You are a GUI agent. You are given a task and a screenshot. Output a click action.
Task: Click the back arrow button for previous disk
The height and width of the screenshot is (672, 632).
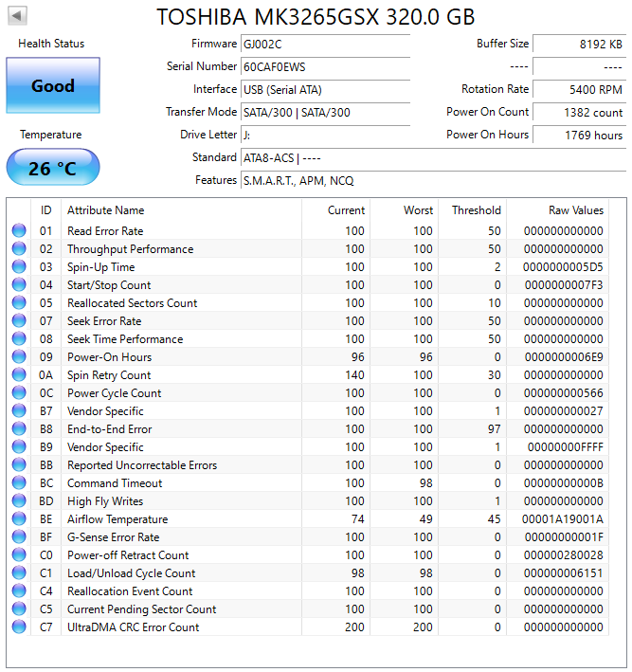point(18,16)
